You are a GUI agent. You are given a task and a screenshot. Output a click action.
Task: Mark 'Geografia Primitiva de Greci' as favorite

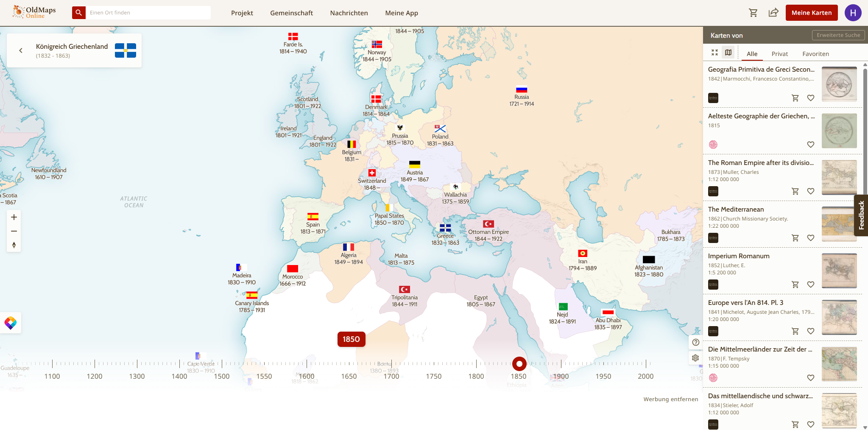pyautogui.click(x=811, y=98)
